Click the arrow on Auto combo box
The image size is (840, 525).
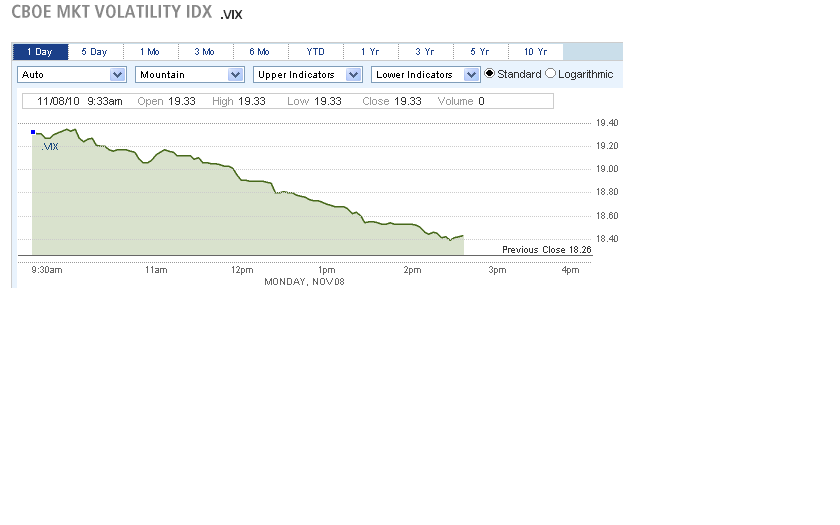pyautogui.click(x=117, y=74)
